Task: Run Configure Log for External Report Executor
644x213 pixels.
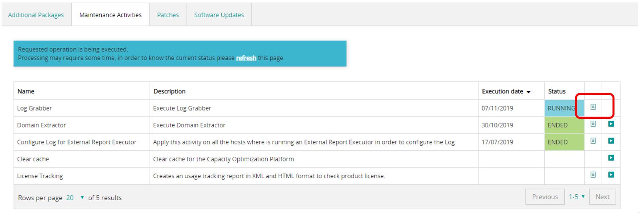Action: pos(611,141)
